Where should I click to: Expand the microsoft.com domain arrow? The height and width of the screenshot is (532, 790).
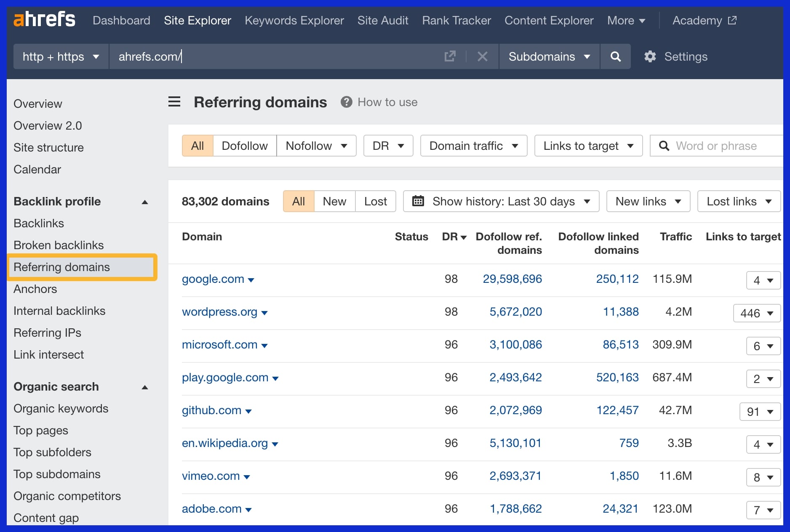[x=264, y=346]
